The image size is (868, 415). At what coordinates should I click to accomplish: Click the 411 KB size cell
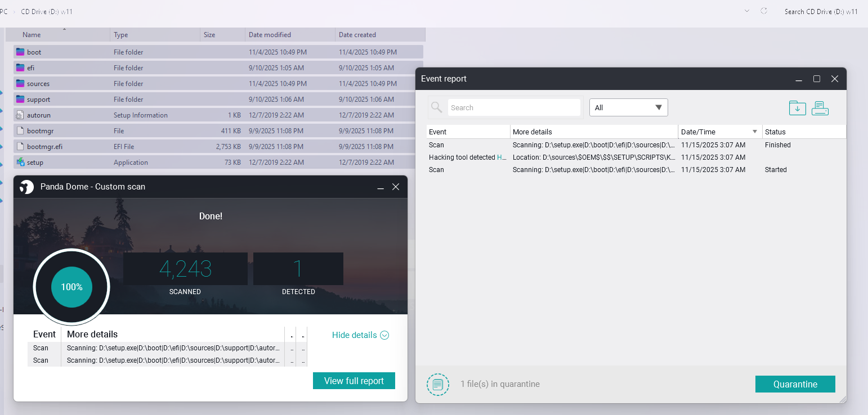coord(231,131)
